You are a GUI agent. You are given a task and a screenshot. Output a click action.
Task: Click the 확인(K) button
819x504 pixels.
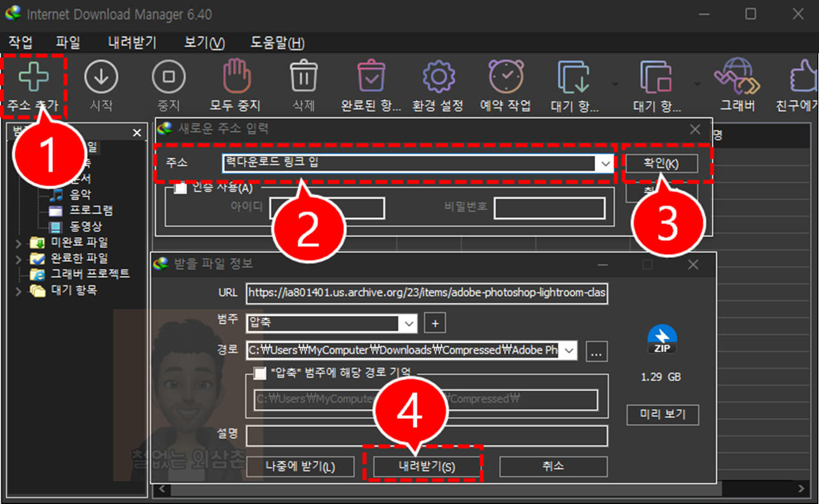click(x=661, y=163)
